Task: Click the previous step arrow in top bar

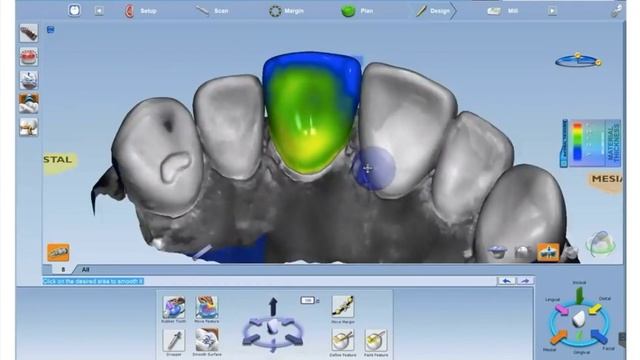Action: pyautogui.click(x=99, y=11)
